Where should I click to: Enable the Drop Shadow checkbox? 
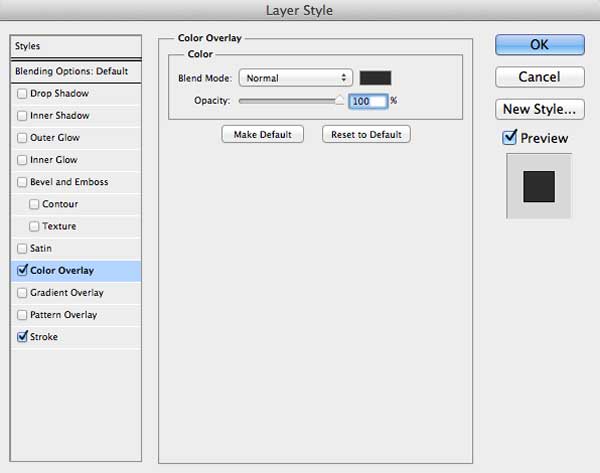coord(22,94)
